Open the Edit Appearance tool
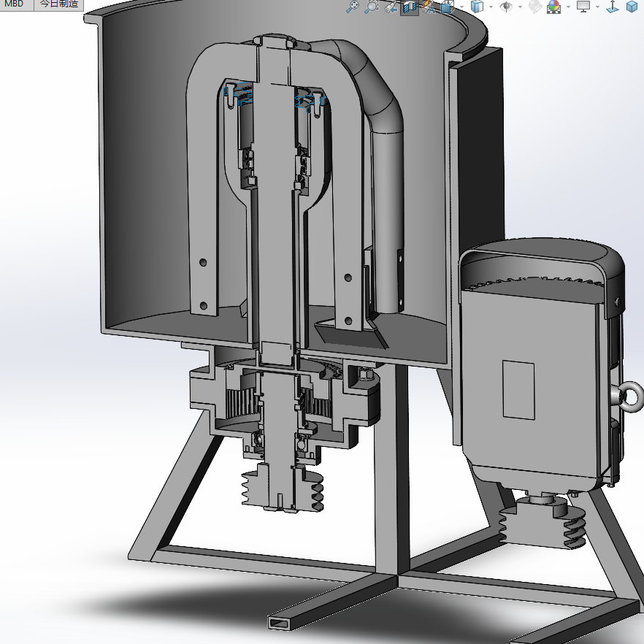Image resolution: width=644 pixels, height=644 pixels. tap(534, 6)
